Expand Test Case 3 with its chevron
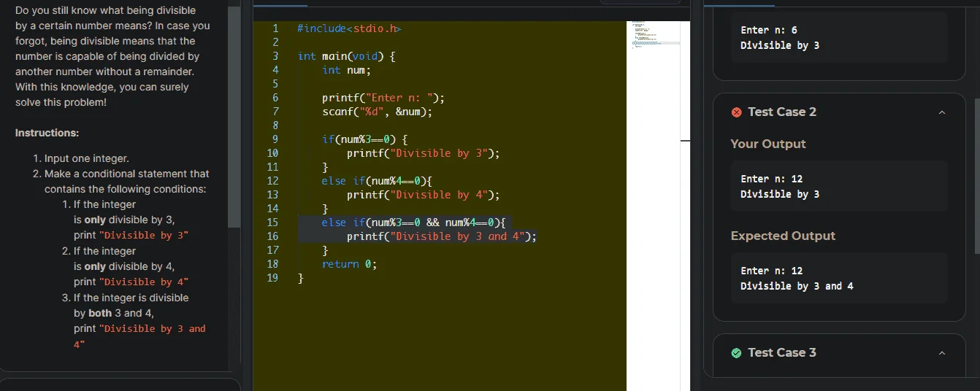This screenshot has height=391, width=980. pos(941,353)
